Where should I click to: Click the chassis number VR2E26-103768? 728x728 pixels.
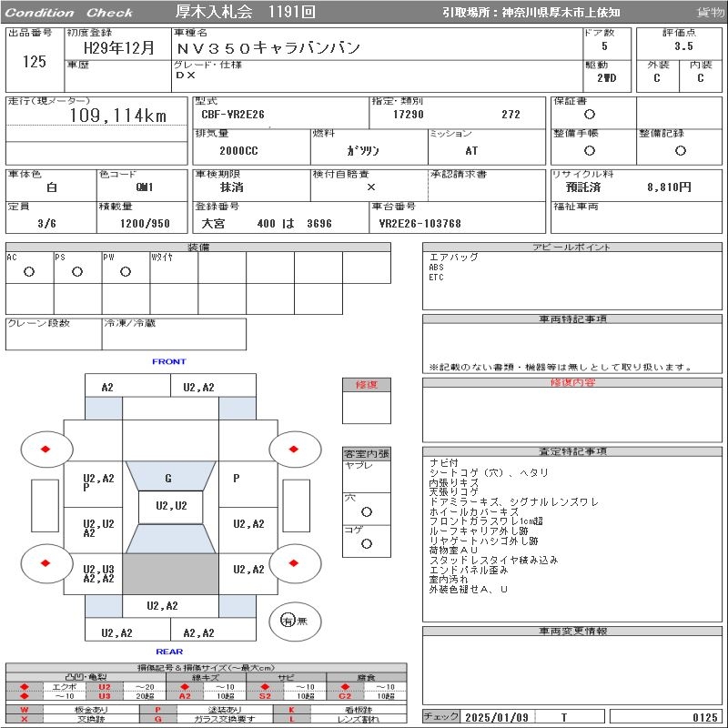[420, 223]
